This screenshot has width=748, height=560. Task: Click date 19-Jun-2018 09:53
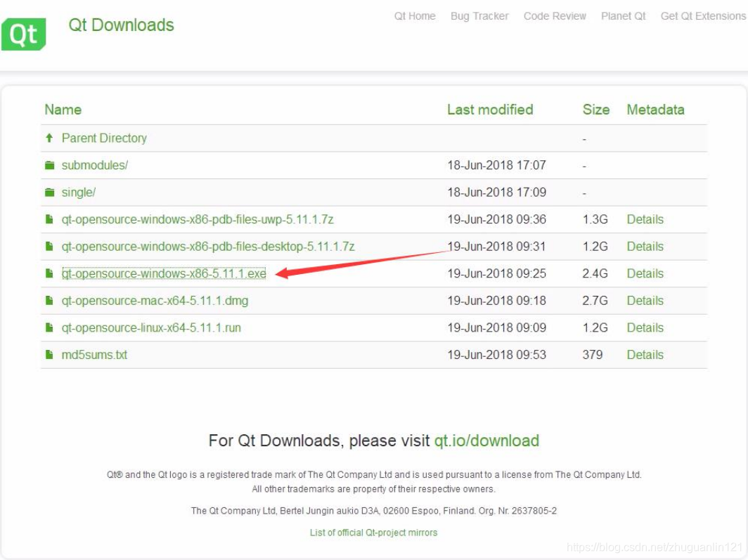click(x=496, y=355)
